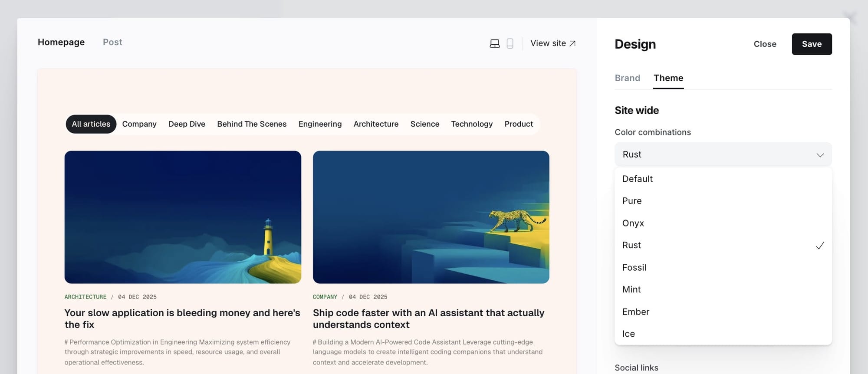Close the Design panel

765,44
